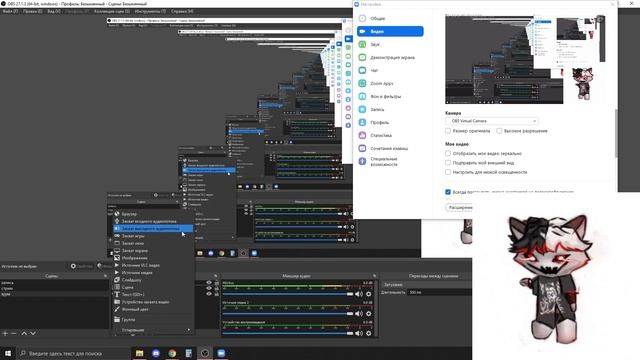
Task: Open Discord from the Windows taskbar
Action: (x=156, y=353)
